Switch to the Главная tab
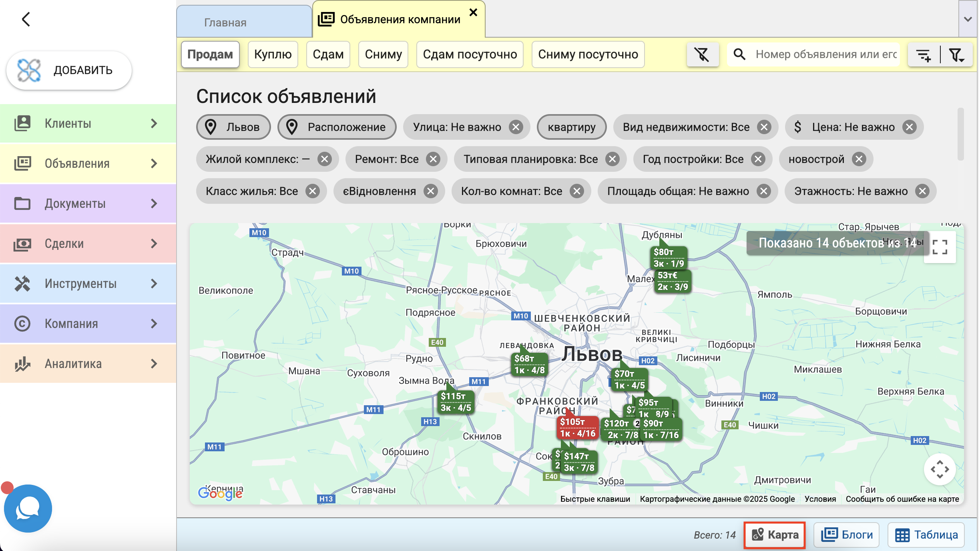 click(244, 22)
